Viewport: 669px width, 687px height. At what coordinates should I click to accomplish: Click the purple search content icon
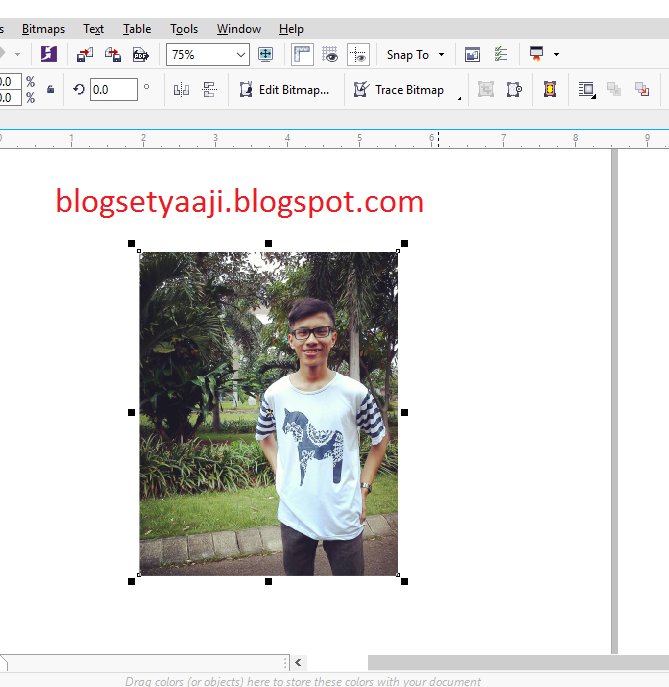[x=49, y=54]
